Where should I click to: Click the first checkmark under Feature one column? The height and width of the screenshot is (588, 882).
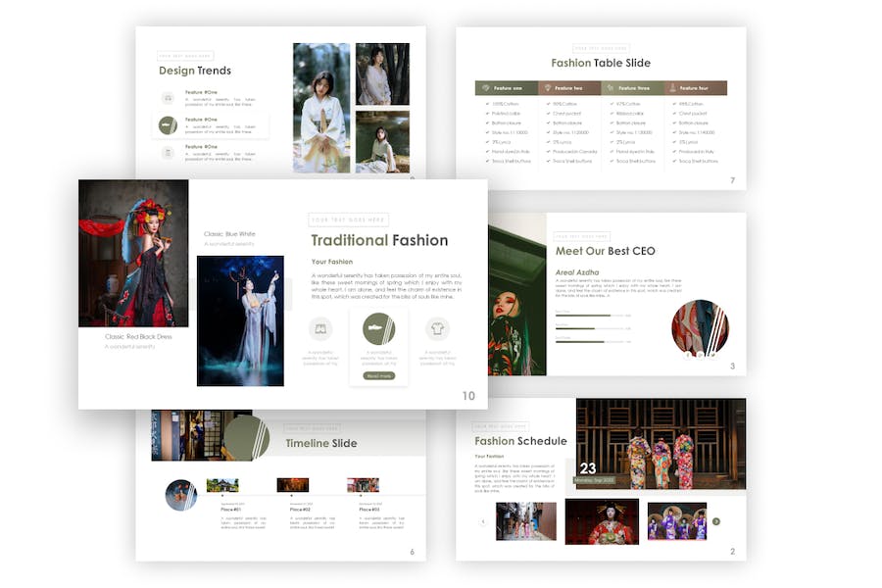click(x=486, y=103)
